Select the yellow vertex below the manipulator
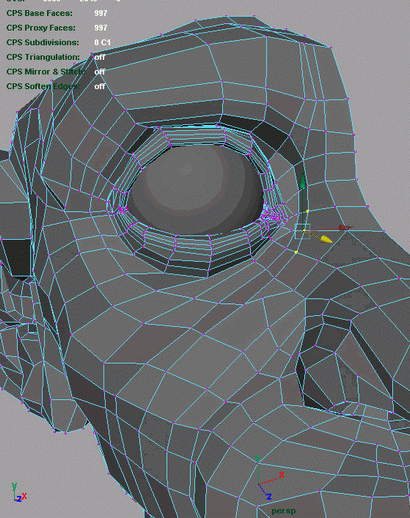The width and height of the screenshot is (410, 518). tap(296, 252)
